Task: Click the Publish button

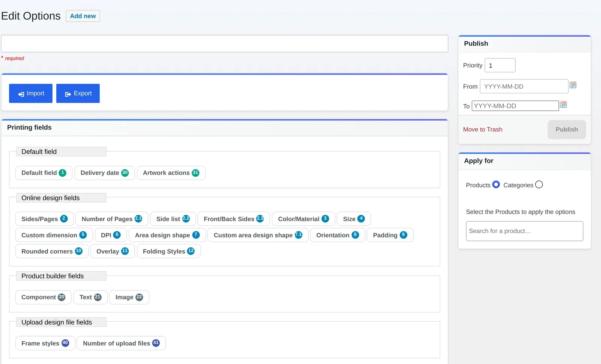Action: 566,129
